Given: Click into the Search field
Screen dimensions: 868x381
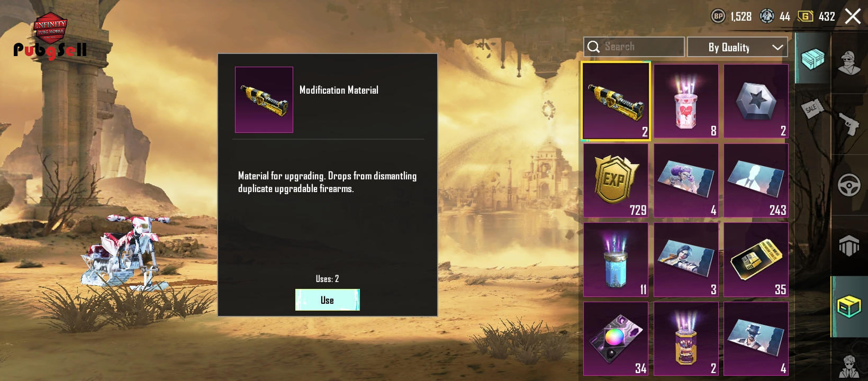Looking at the screenshot, I should coord(634,47).
